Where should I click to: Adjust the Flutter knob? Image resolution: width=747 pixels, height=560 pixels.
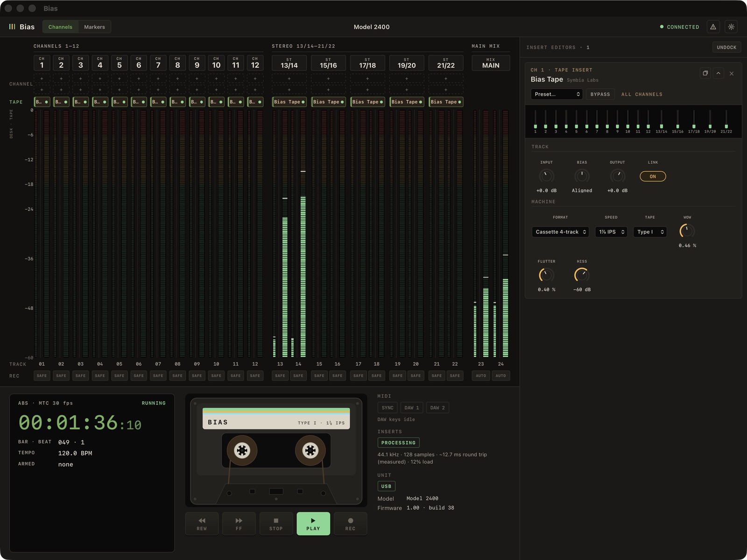click(x=546, y=275)
